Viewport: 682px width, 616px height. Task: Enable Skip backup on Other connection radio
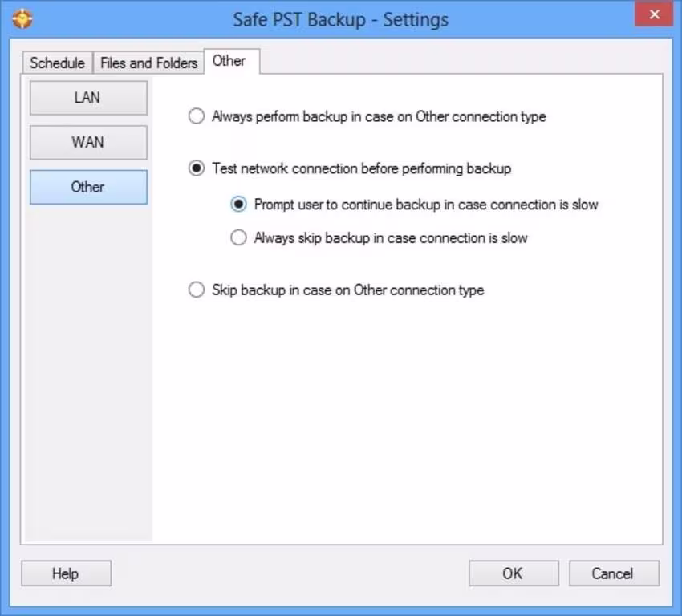[x=197, y=290]
